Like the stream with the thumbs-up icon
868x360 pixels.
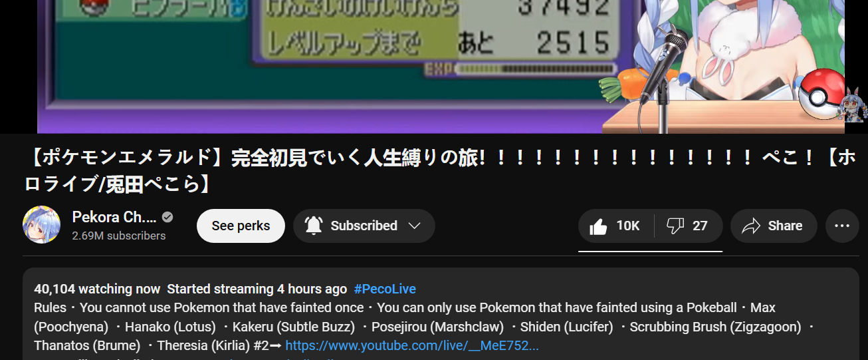click(x=598, y=226)
